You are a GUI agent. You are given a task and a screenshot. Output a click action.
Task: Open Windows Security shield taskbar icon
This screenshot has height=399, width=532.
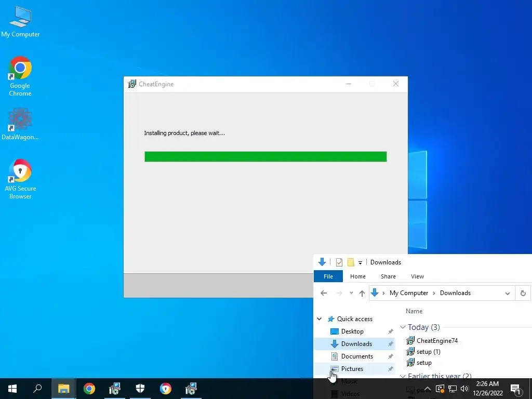click(140, 389)
